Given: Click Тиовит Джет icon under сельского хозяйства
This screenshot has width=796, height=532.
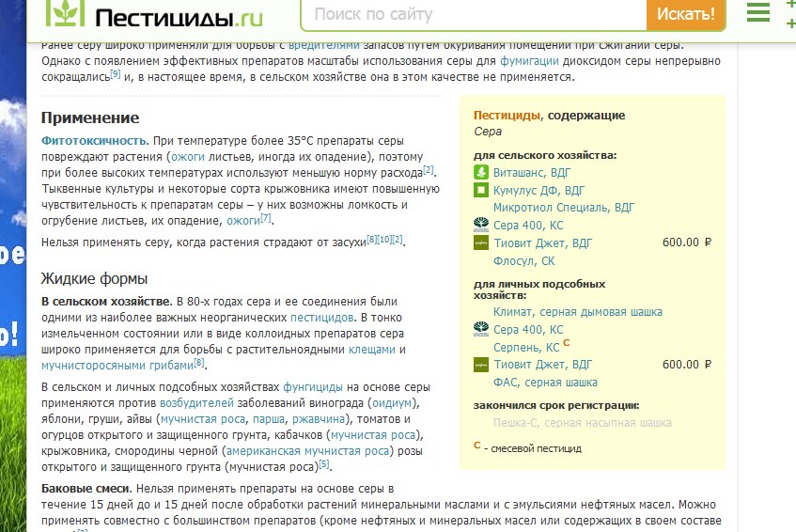Looking at the screenshot, I should click(x=480, y=243).
